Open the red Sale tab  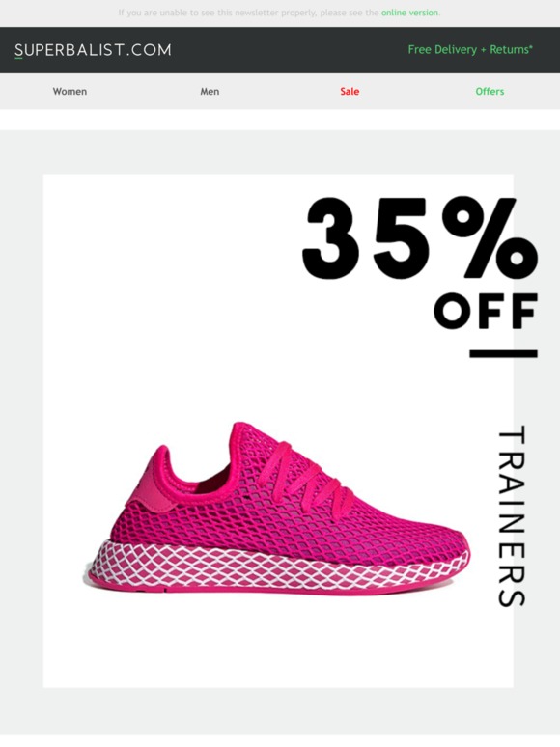coord(350,91)
